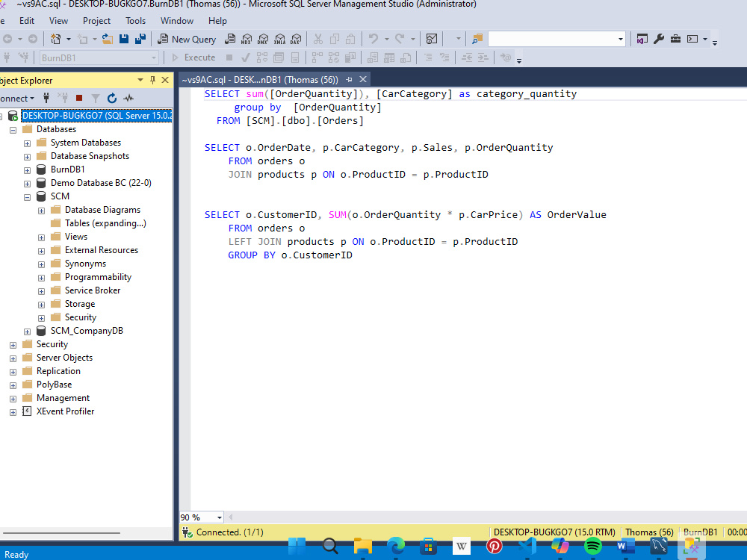Expand the System Databases folder
Screen dimensions: 747x560
(x=27, y=143)
